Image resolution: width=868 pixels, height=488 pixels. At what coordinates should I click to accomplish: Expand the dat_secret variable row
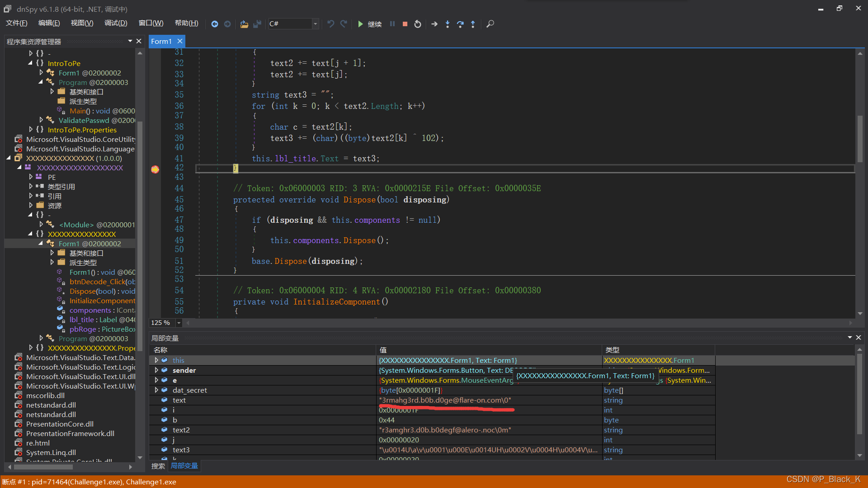[156, 390]
